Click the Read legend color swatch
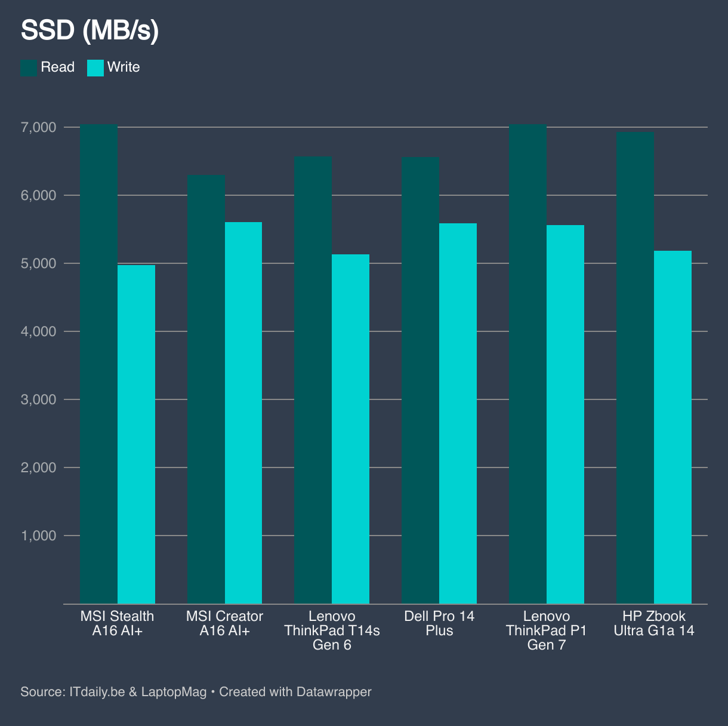The height and width of the screenshot is (726, 728). pyautogui.click(x=29, y=67)
